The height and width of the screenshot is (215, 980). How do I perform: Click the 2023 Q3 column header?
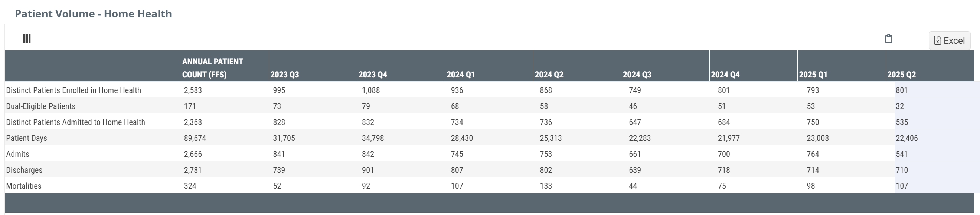[285, 75]
